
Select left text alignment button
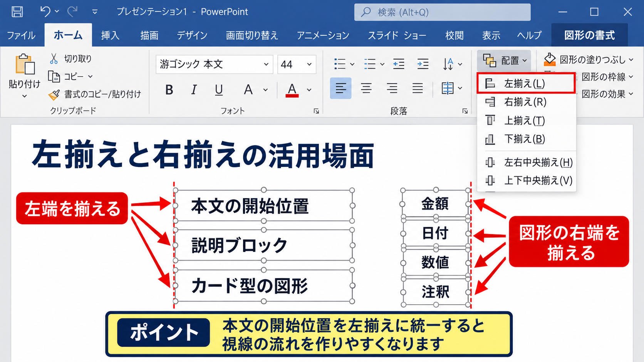click(x=340, y=88)
